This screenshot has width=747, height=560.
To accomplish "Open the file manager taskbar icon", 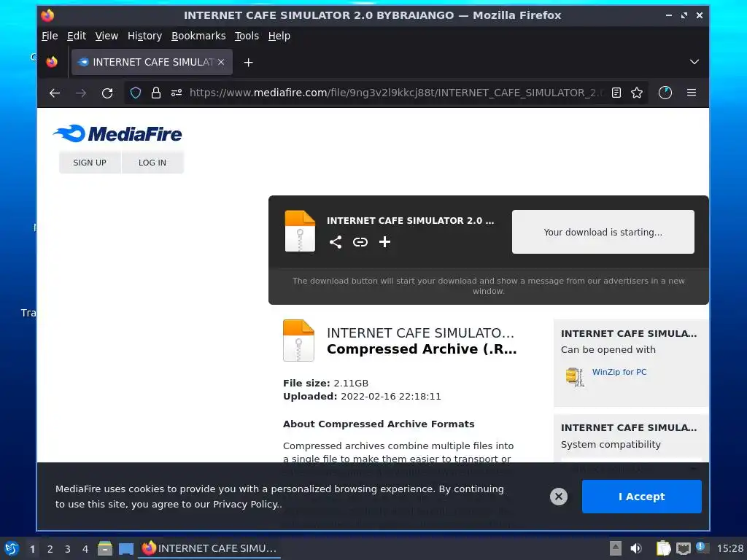I will [105, 548].
